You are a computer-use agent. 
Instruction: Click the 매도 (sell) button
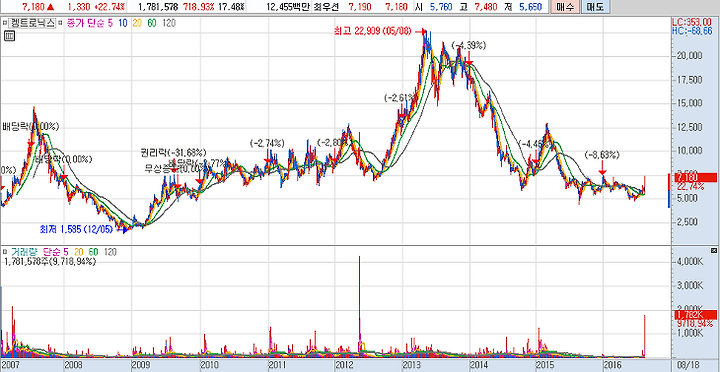(x=595, y=6)
